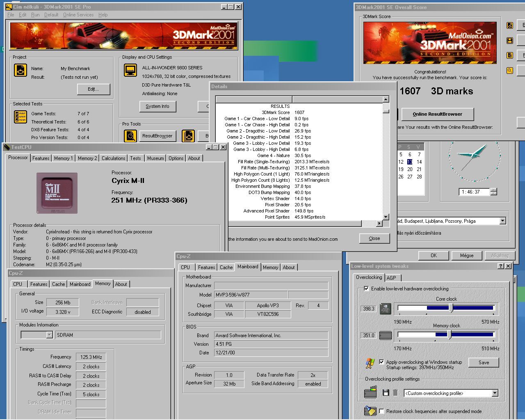Open the time zone dropdown listing Budapest
Image resolution: width=525 pixels, height=420 pixels.
[x=502, y=221]
